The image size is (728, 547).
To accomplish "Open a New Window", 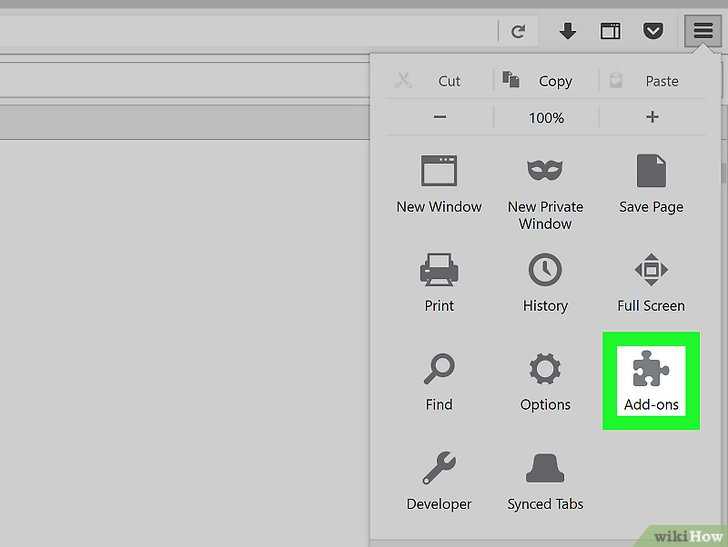I will tap(439, 184).
